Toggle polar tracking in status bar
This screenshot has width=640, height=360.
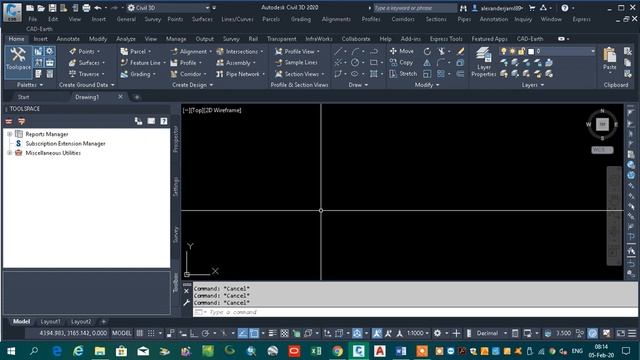tap(205, 333)
